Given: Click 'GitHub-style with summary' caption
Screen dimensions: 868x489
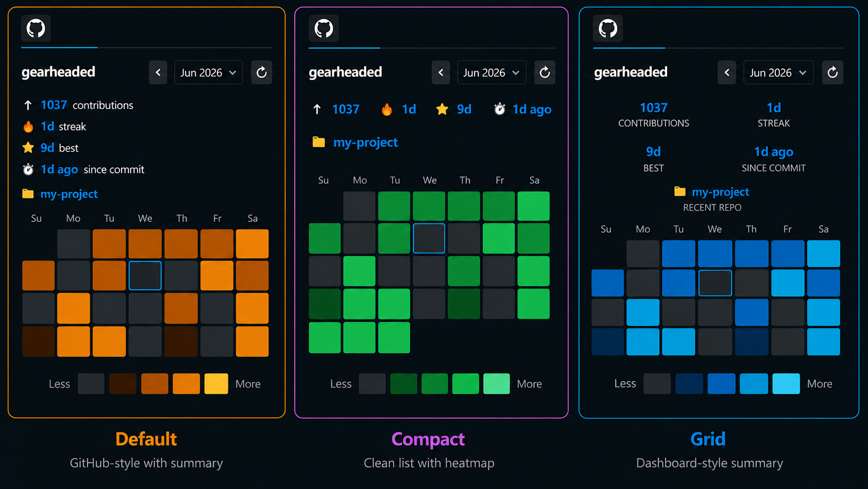Looking at the screenshot, I should [146, 463].
